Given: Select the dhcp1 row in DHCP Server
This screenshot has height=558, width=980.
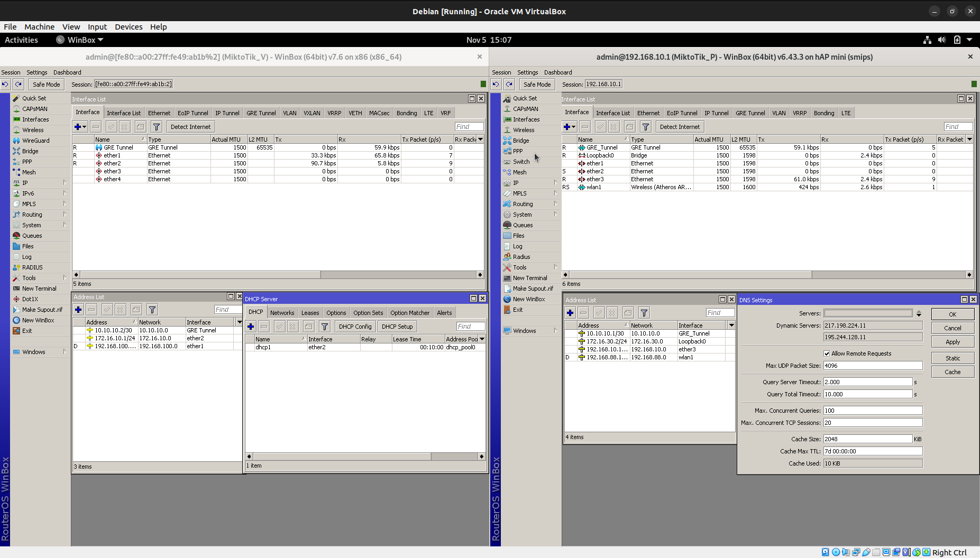Looking at the screenshot, I should [x=365, y=347].
